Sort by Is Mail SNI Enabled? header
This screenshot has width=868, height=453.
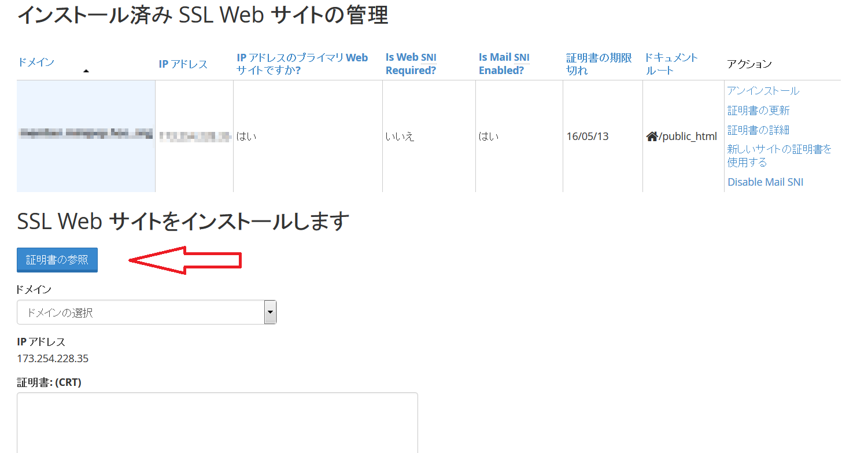pyautogui.click(x=504, y=64)
